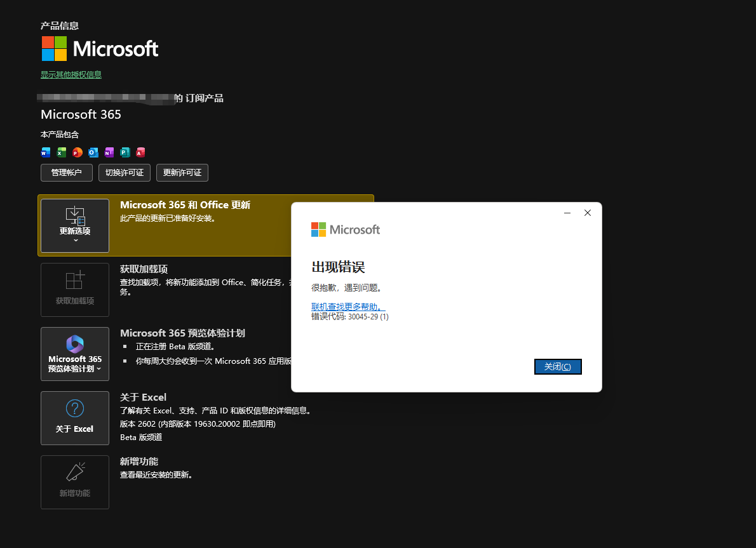Click the Microsoft 365 product name
This screenshot has height=548, width=756.
click(81, 114)
